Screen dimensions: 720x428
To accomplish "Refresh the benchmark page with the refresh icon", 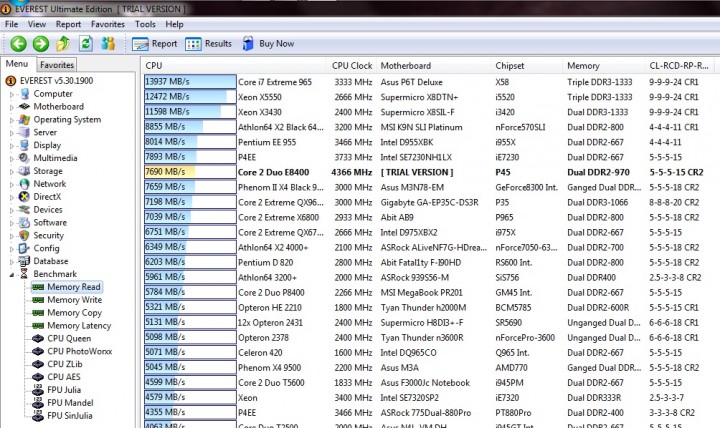I will pyautogui.click(x=85, y=44).
